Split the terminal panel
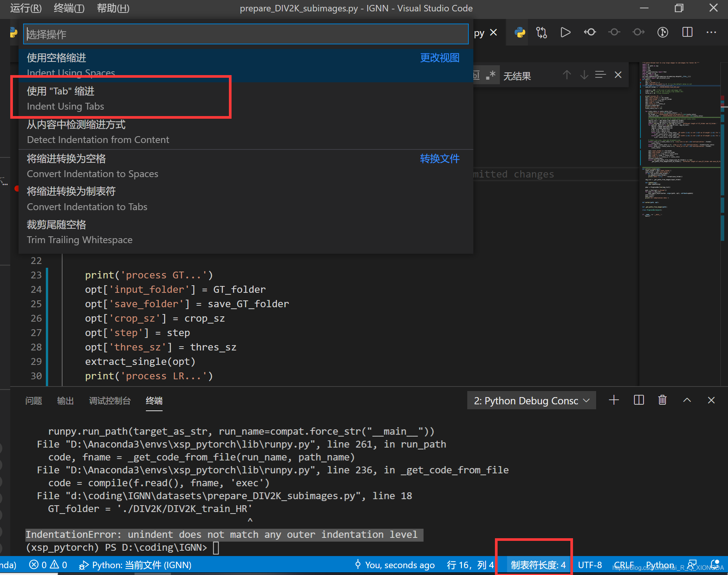The image size is (728, 575). click(x=639, y=400)
